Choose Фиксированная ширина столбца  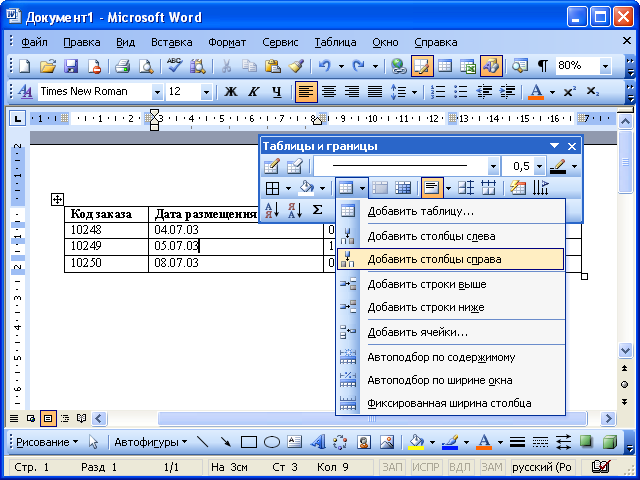click(x=450, y=403)
